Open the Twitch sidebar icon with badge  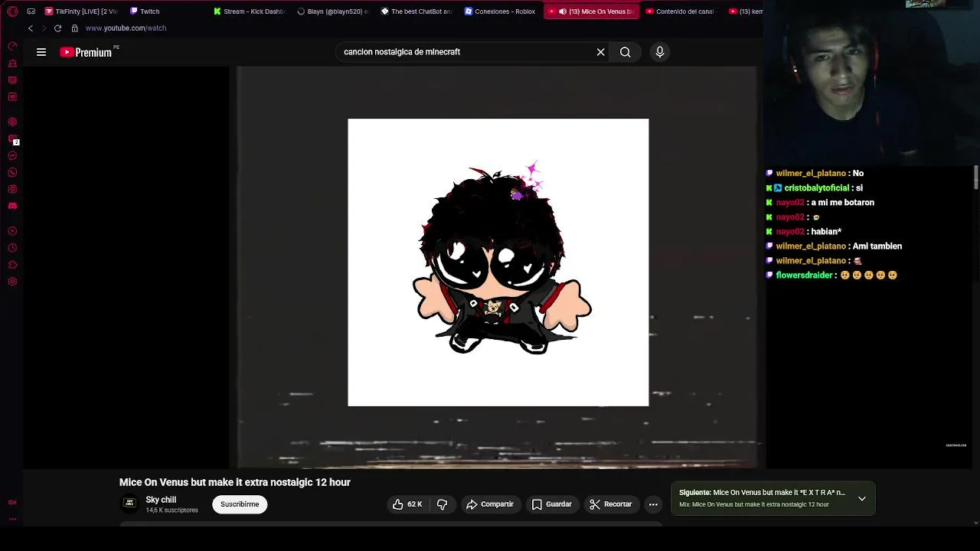click(12, 139)
